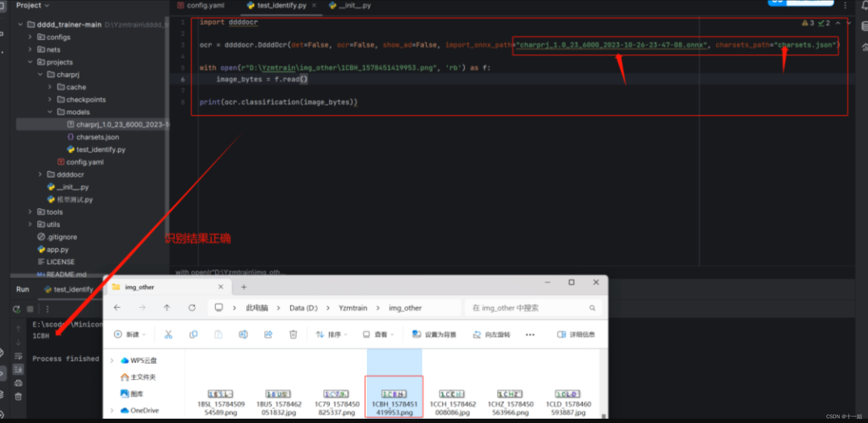
Task: Click the Stop process icon in Run panel
Action: pos(30,309)
